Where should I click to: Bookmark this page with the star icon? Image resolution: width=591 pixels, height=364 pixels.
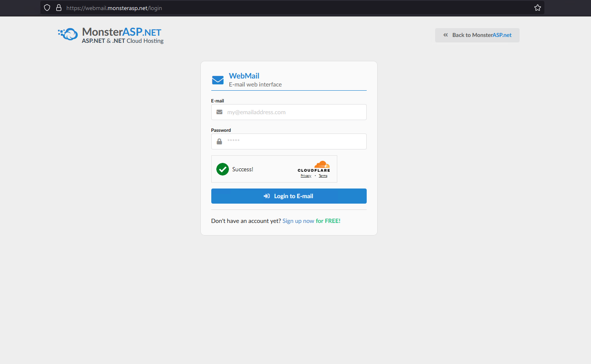[x=537, y=8]
